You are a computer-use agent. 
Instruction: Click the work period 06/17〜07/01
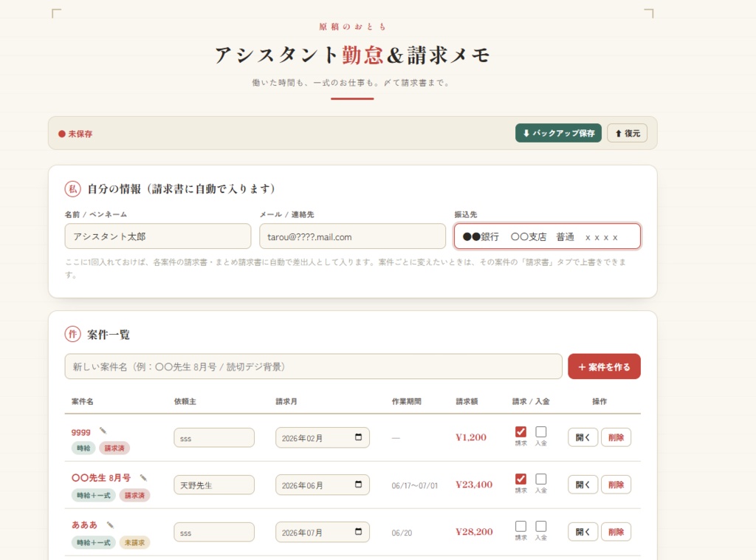(x=415, y=485)
